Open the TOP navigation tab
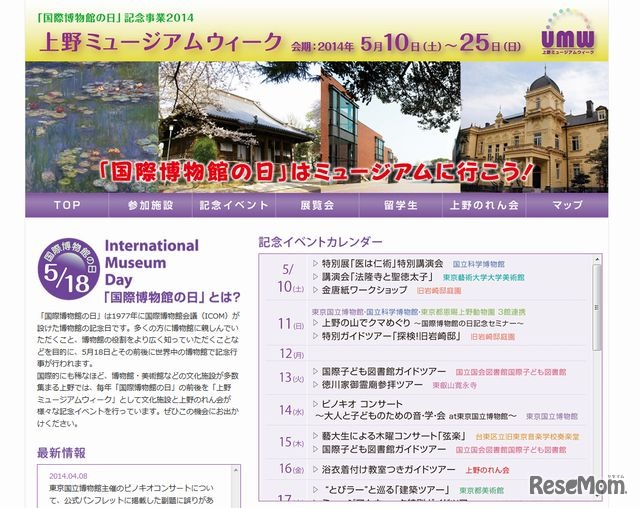The image size is (640, 508). click(x=67, y=205)
